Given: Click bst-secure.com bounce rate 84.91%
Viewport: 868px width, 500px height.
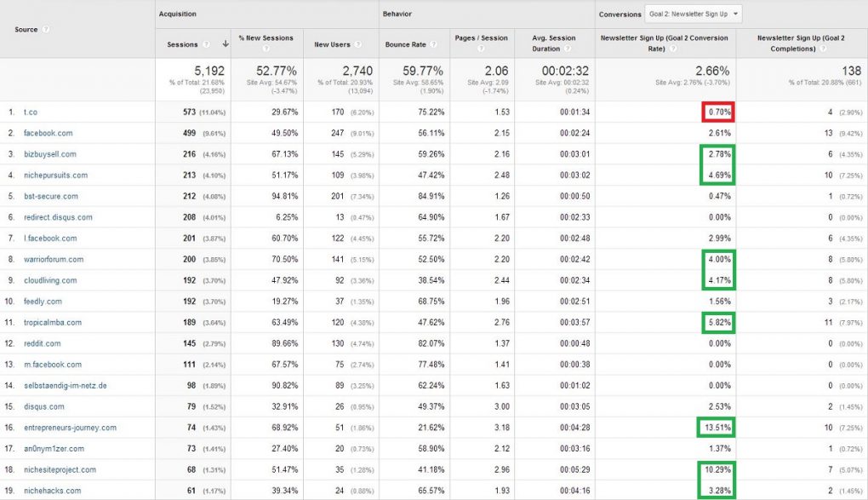Looking at the screenshot, I should 431,196.
